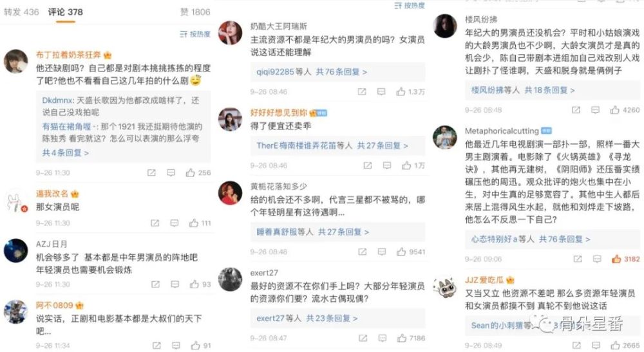The height and width of the screenshot is (352, 644).
Task: Open the Dkdmnx user link in the replies
Action: tap(57, 100)
